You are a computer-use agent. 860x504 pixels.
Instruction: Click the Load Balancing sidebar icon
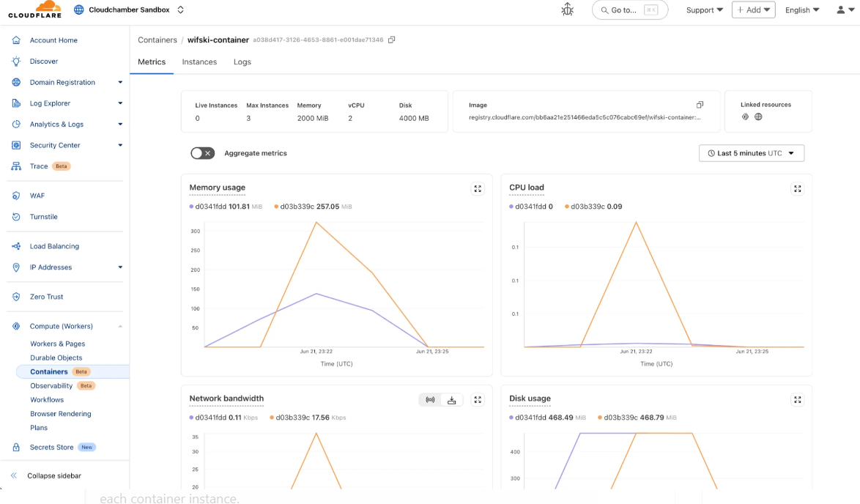(16, 246)
